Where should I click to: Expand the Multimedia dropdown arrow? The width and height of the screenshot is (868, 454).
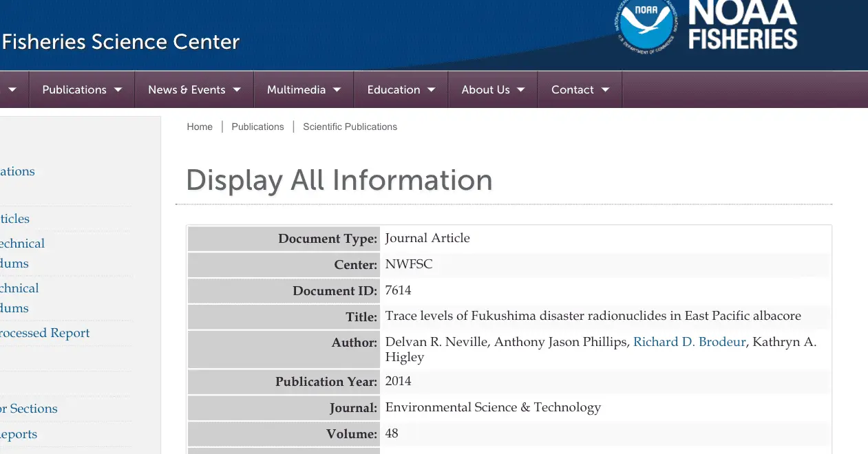pyautogui.click(x=337, y=90)
